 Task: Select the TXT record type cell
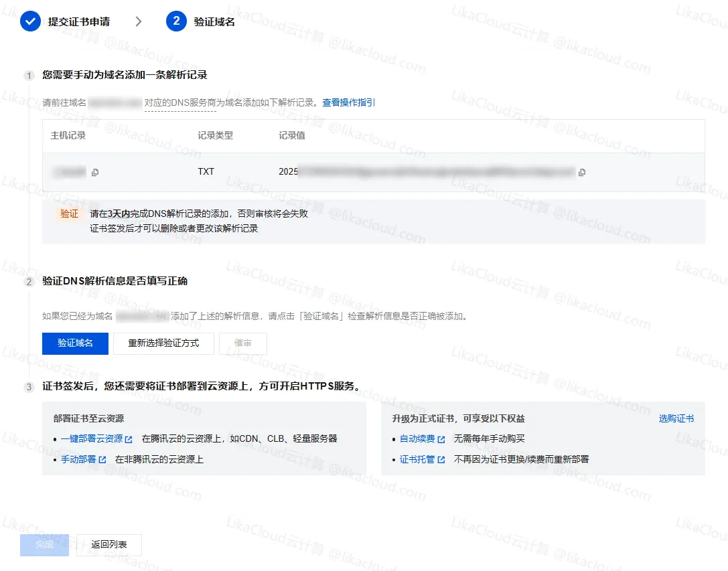point(206,172)
